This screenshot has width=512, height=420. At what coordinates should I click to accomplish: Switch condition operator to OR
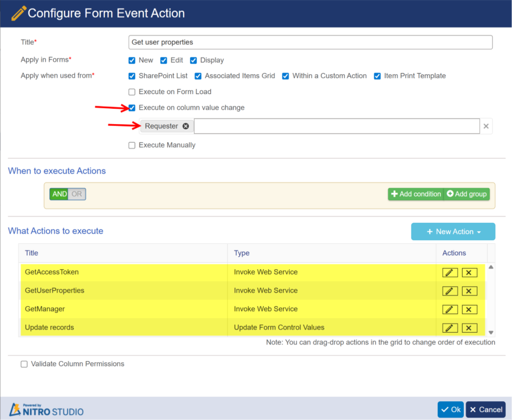click(77, 194)
